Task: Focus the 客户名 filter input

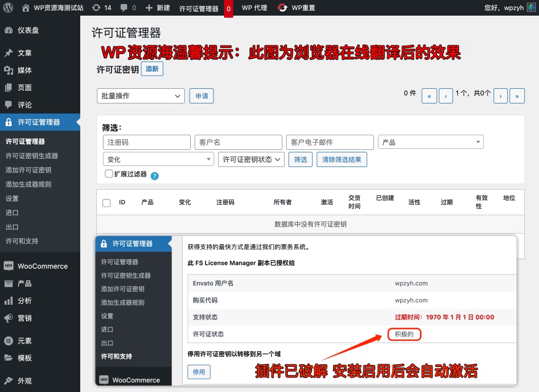Action: tap(238, 142)
